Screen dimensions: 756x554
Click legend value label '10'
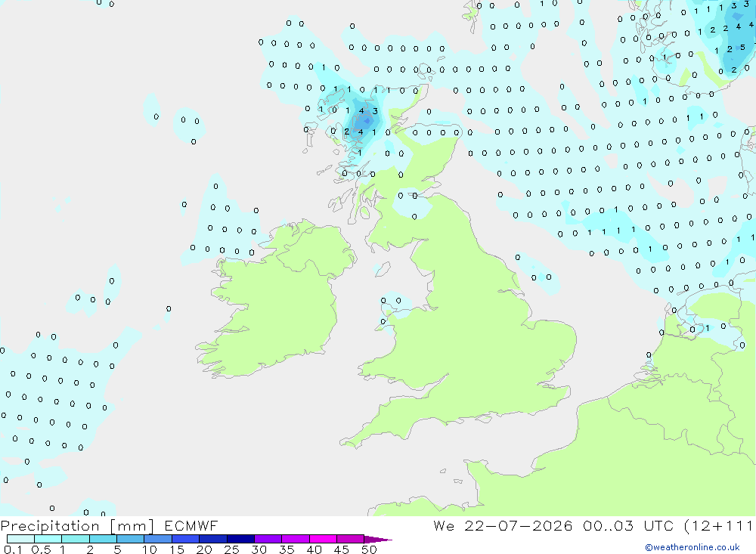click(150, 549)
